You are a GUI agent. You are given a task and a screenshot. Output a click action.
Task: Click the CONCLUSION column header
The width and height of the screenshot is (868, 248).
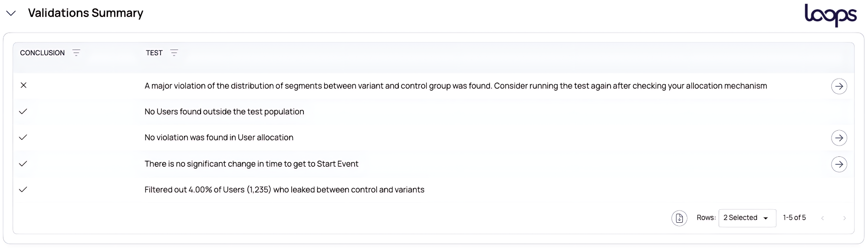42,53
